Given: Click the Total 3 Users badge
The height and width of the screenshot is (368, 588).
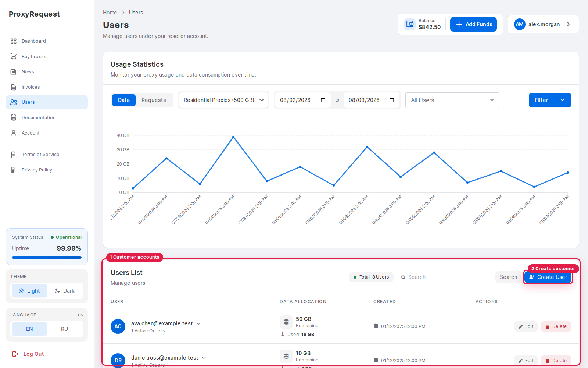Looking at the screenshot, I should pyautogui.click(x=371, y=277).
